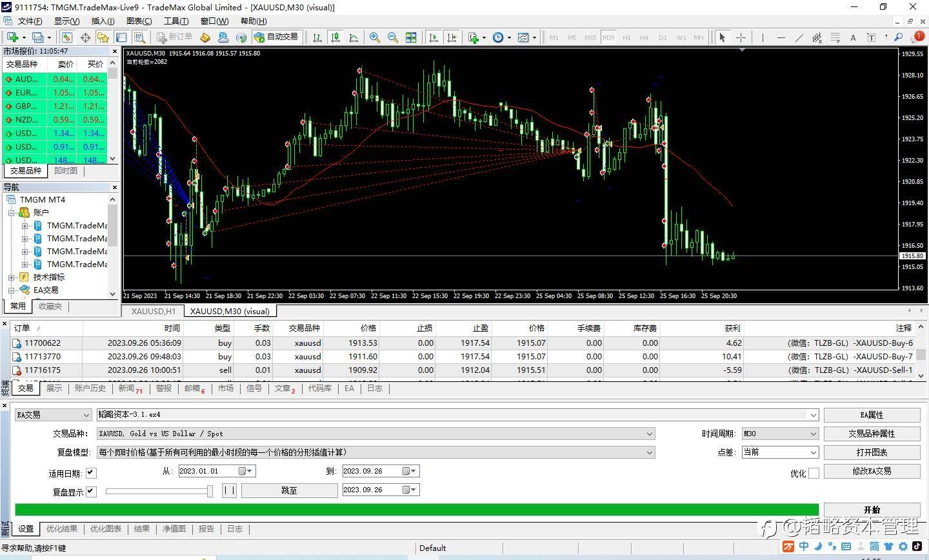Toggle the chart shift icon
Viewport: 929px width, 560px height.
(452, 37)
